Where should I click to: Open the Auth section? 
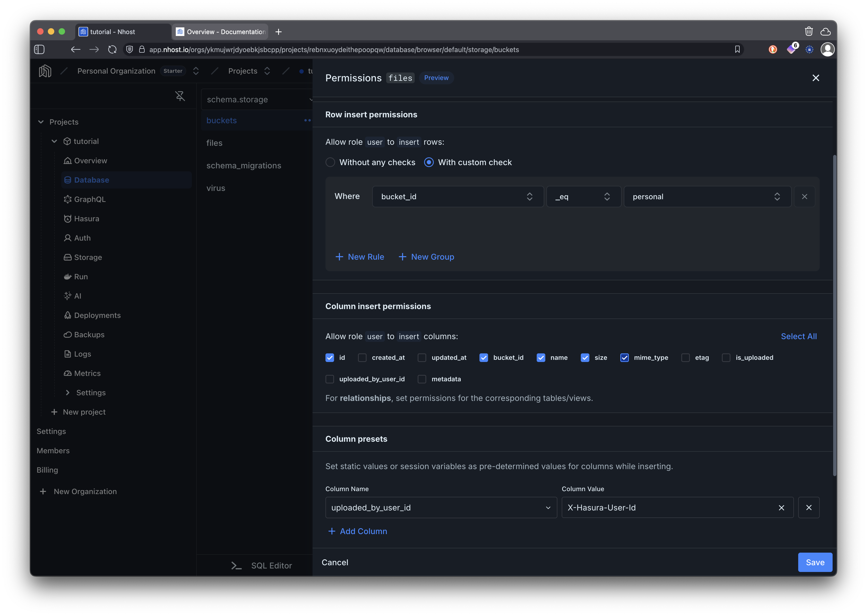tap(82, 238)
